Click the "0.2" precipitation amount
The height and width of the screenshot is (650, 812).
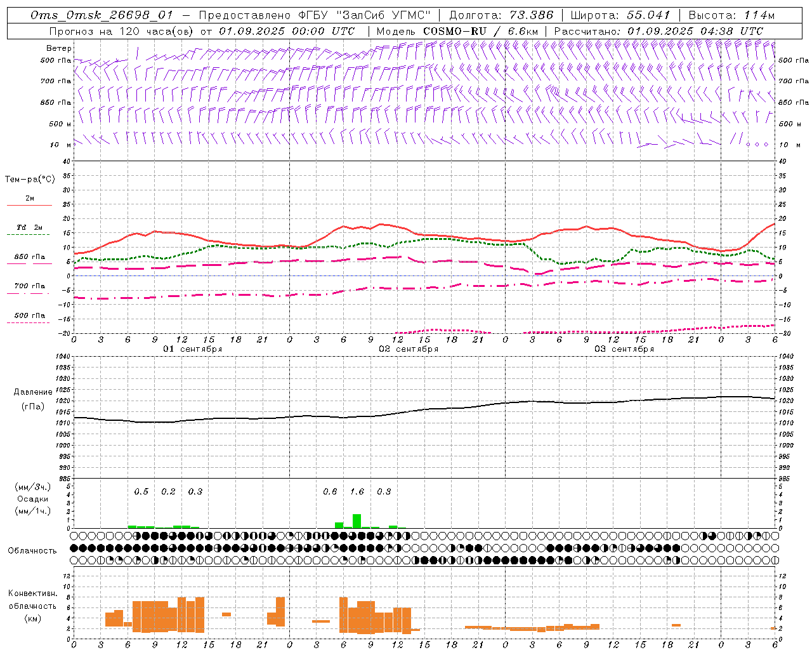(x=168, y=491)
